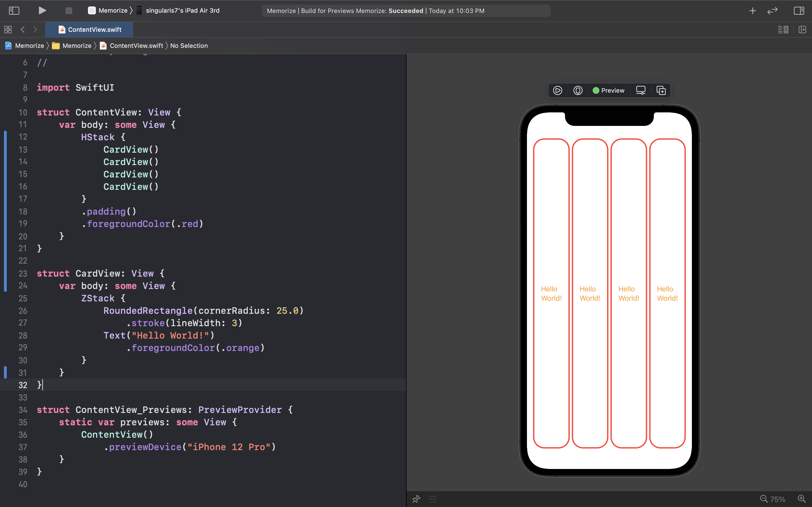Image resolution: width=812 pixels, height=507 pixels.
Task: Pin the preview canvas
Action: pos(416,499)
